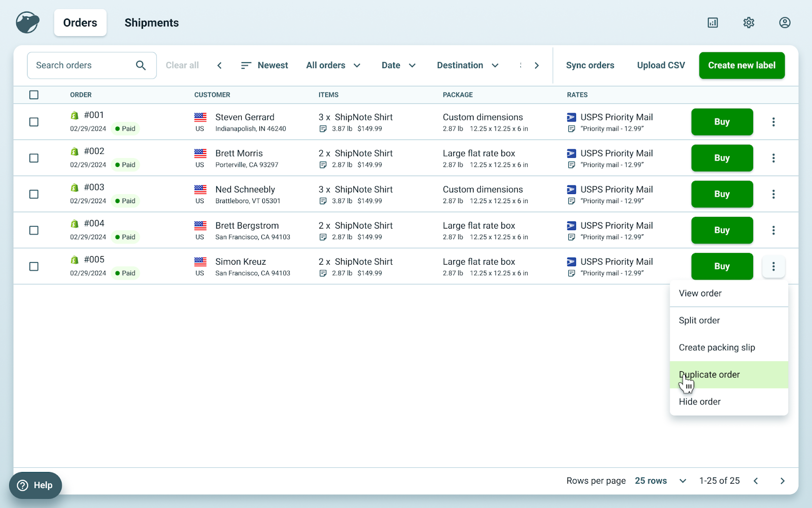Screen dimensions: 812x508
Task: Open the rows per page dropdown
Action: point(661,481)
